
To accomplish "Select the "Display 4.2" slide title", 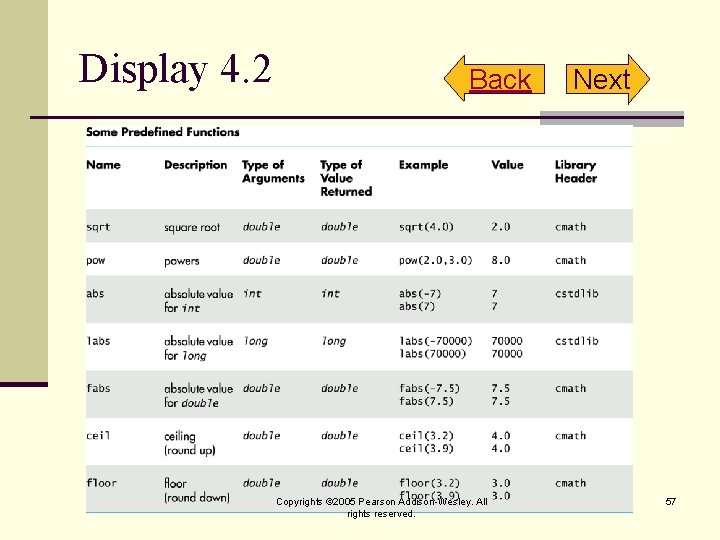I will click(174, 69).
